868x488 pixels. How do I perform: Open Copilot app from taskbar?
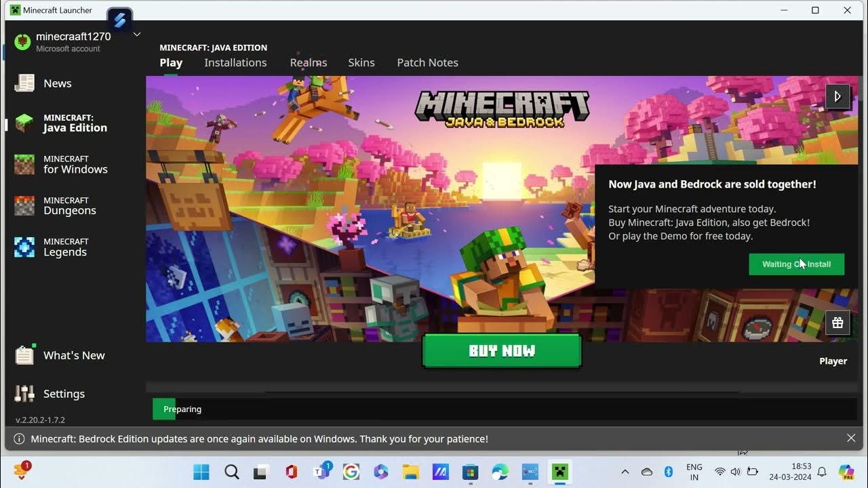click(x=380, y=472)
